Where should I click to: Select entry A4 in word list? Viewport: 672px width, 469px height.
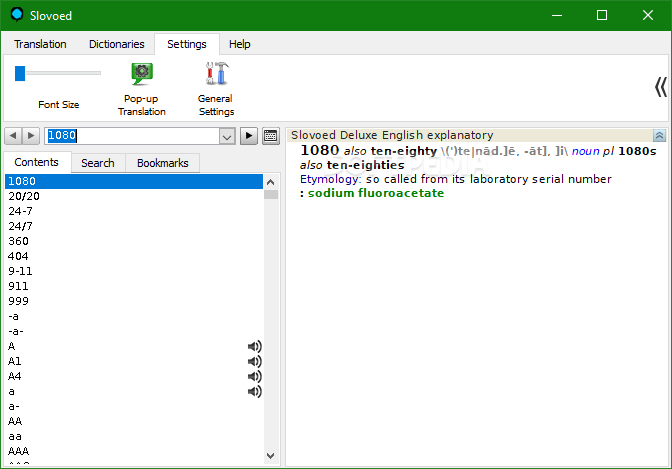point(134,376)
